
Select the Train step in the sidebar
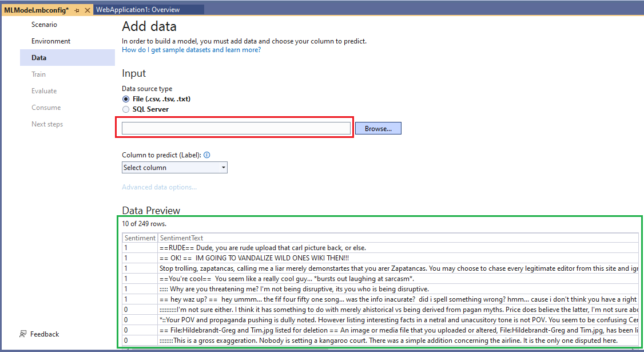coord(38,74)
